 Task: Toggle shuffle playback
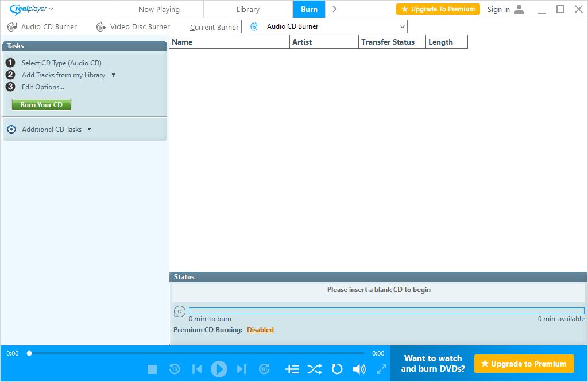point(315,369)
